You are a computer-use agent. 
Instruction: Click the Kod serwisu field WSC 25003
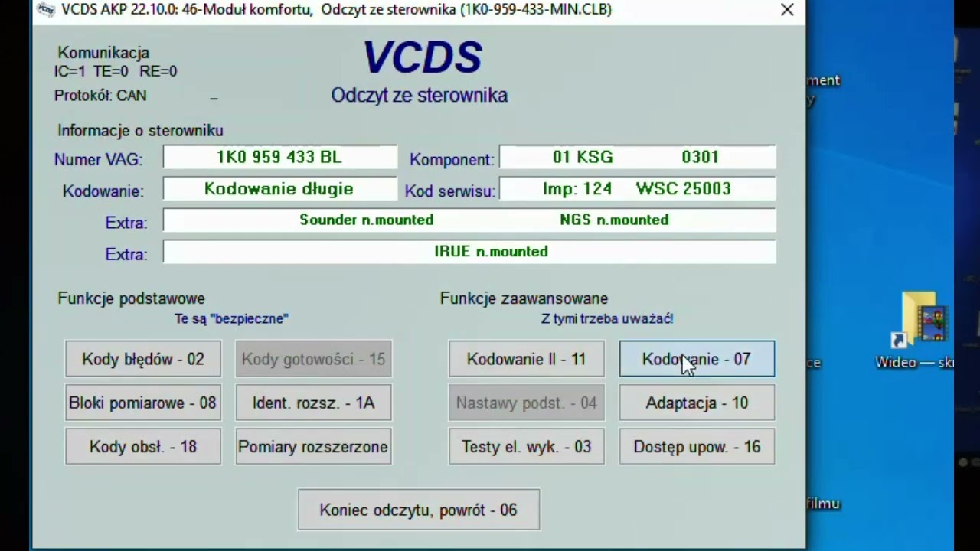pyautogui.click(x=637, y=189)
